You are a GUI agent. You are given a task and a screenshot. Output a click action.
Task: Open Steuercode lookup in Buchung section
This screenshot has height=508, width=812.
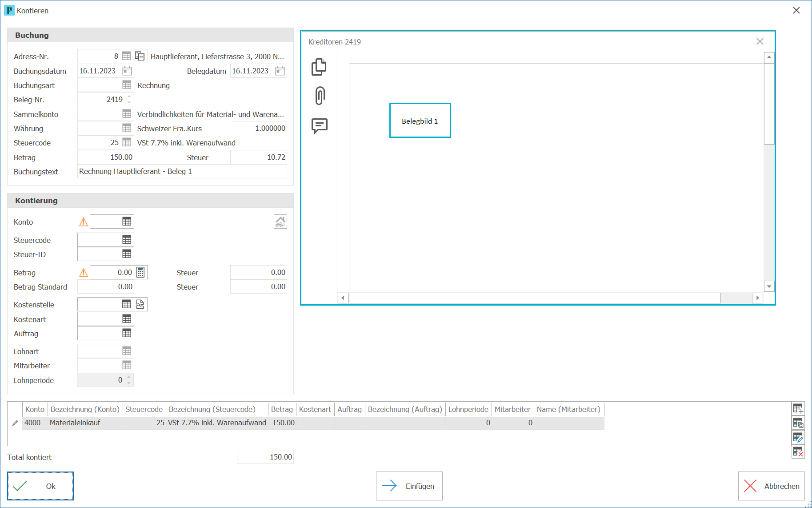pyautogui.click(x=127, y=142)
